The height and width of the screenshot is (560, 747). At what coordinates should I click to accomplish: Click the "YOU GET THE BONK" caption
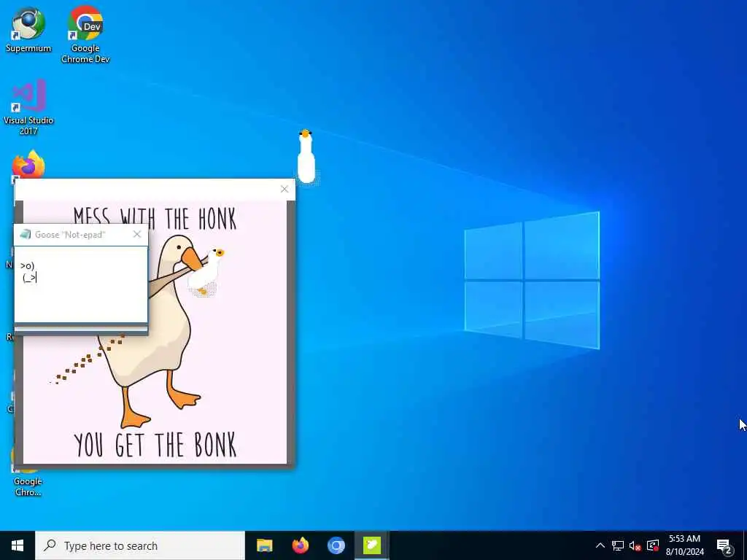155,444
